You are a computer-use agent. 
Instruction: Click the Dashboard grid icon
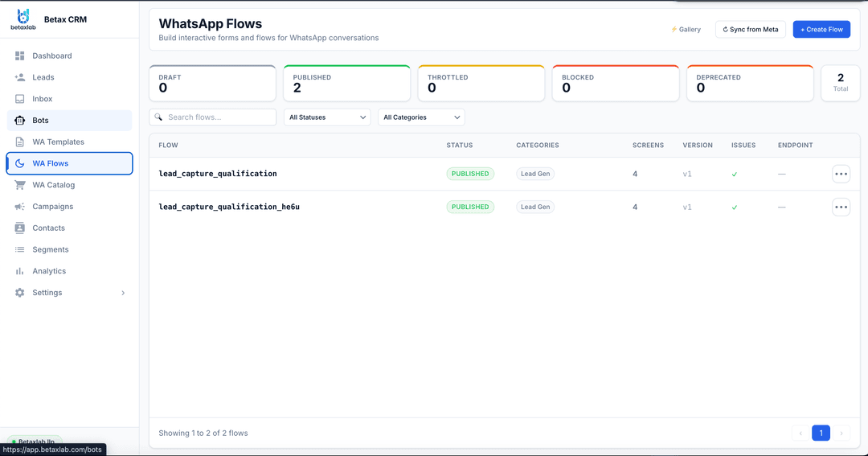click(20, 56)
